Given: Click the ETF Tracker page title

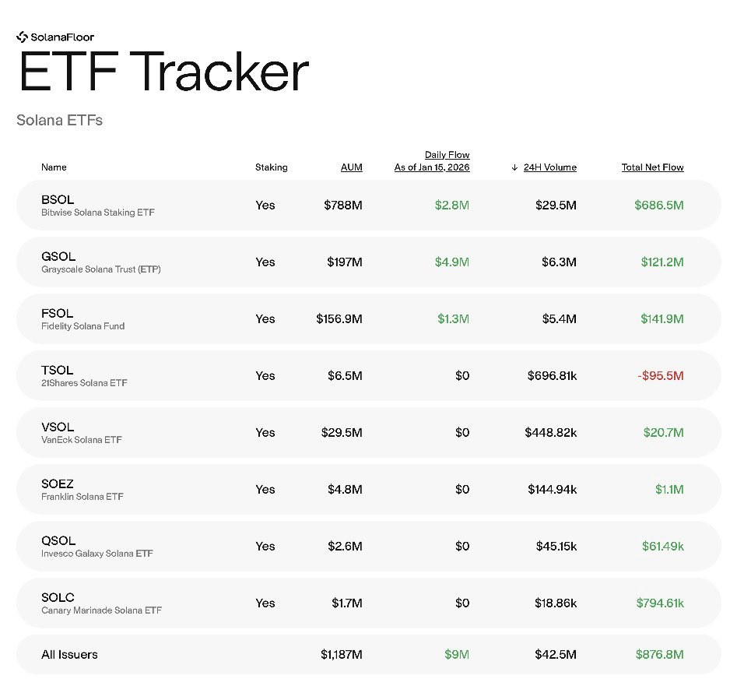Looking at the screenshot, I should pos(163,72).
